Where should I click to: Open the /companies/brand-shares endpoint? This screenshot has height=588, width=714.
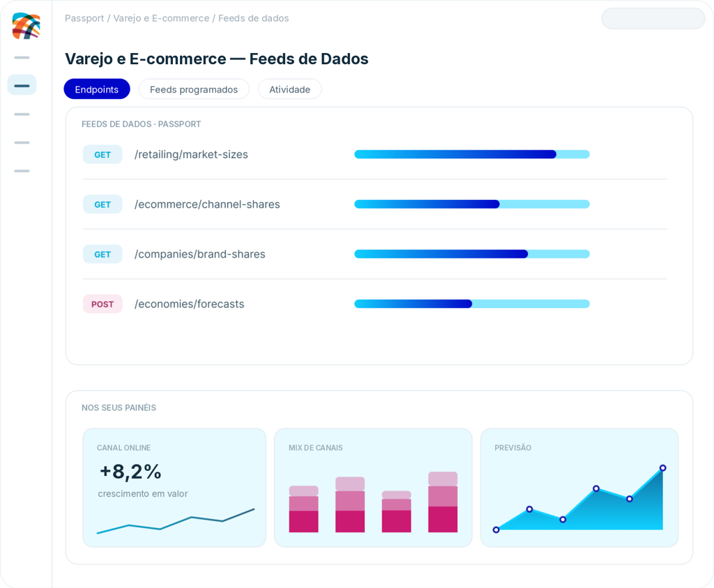point(200,254)
